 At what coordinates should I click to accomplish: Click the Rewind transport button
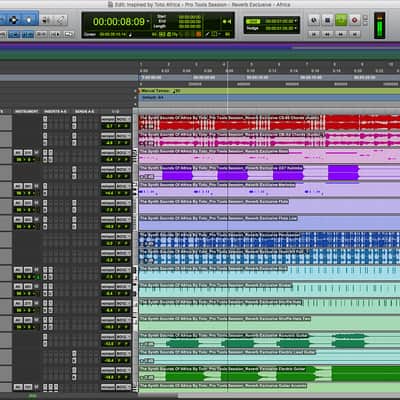point(327,34)
